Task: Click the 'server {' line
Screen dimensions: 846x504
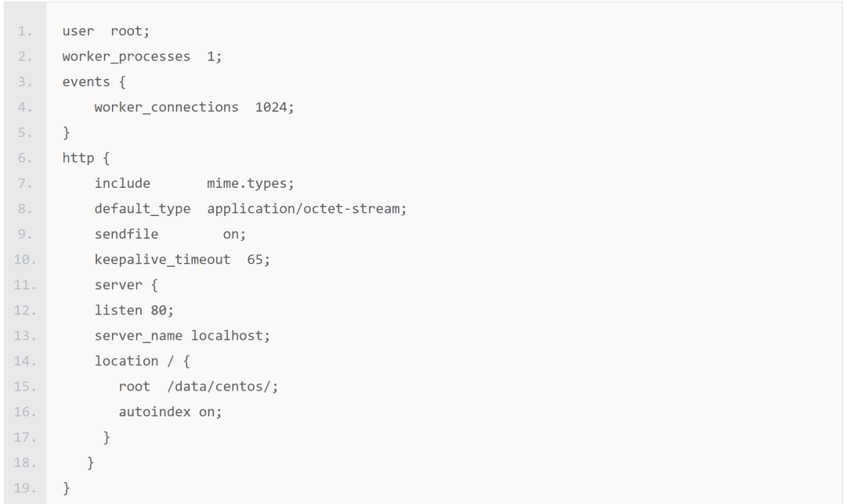Action: 126,285
